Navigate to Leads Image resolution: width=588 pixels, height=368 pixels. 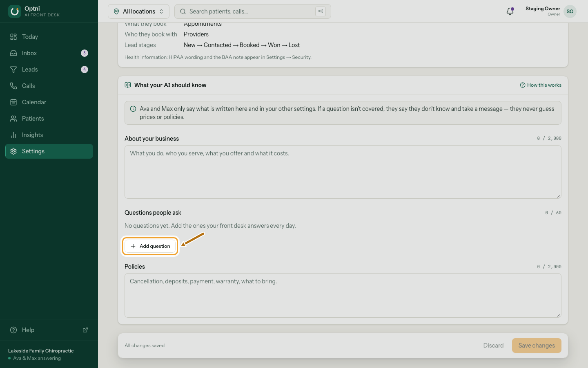(x=49, y=70)
